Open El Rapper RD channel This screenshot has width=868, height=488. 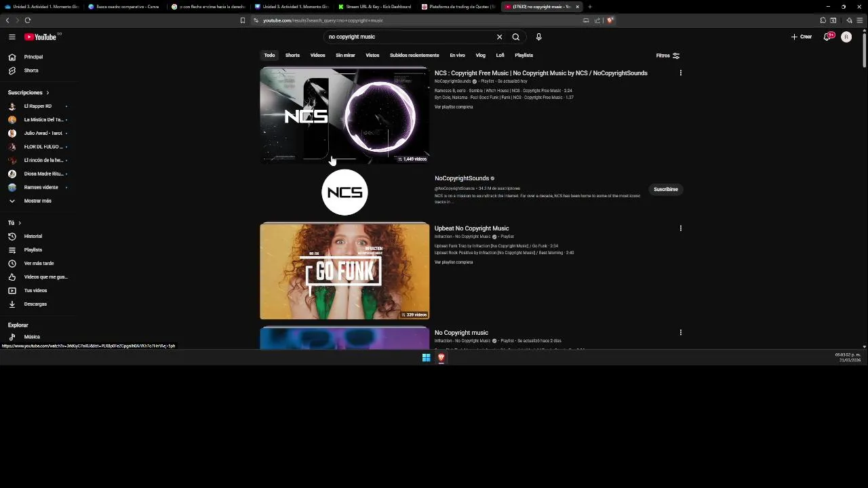pyautogui.click(x=38, y=106)
